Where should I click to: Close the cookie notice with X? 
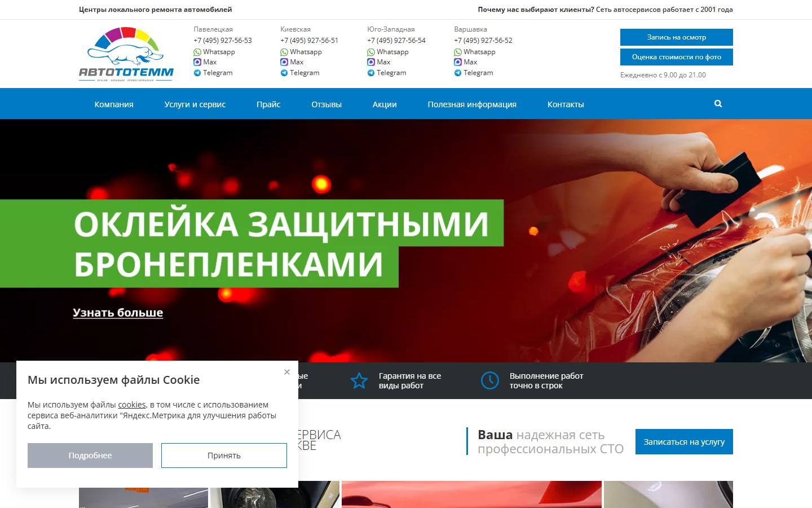coord(287,372)
